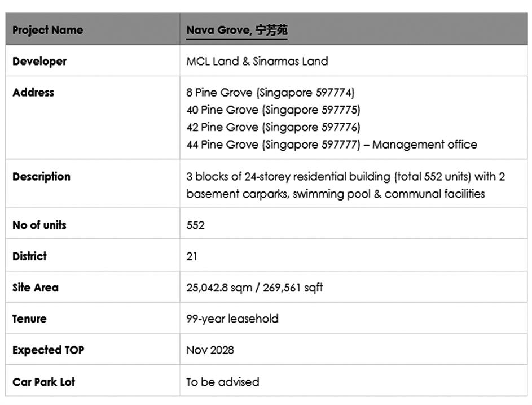Viewport: 532px width, 405px height.
Task: Click the District value 21
Action: tap(192, 256)
